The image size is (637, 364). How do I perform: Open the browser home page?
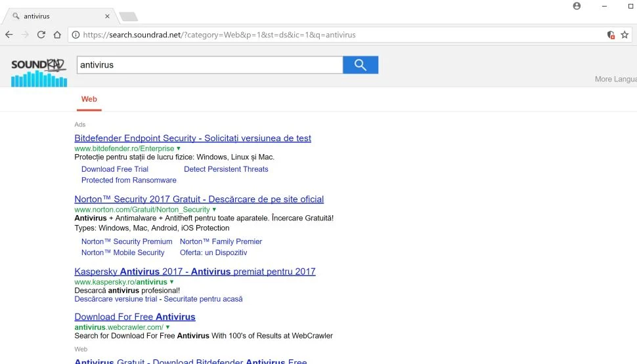(57, 35)
